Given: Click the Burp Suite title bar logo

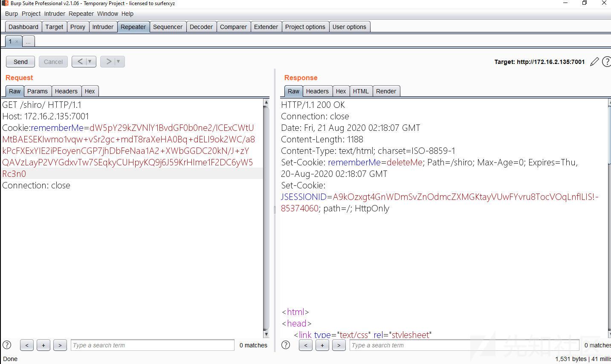Looking at the screenshot, I should (5, 3).
